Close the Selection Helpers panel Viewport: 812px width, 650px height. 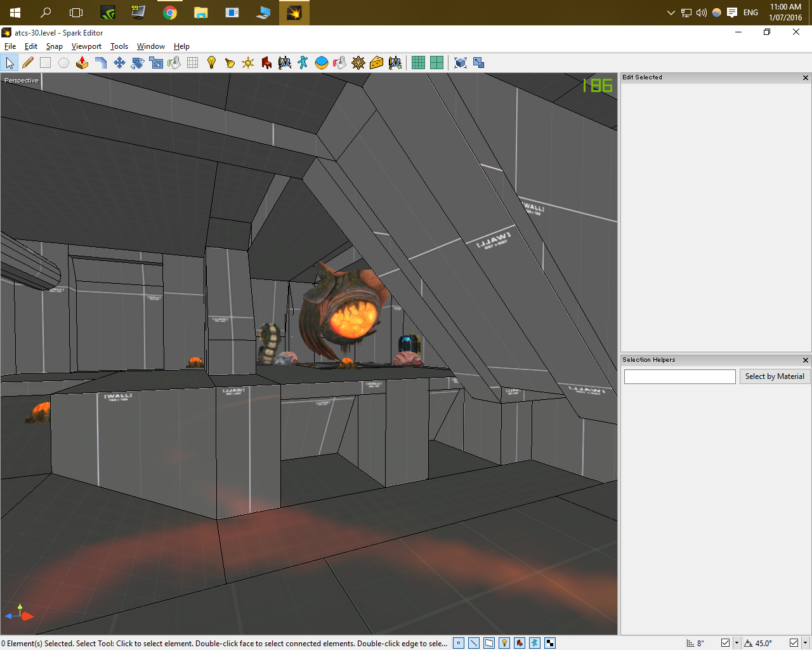(x=806, y=360)
